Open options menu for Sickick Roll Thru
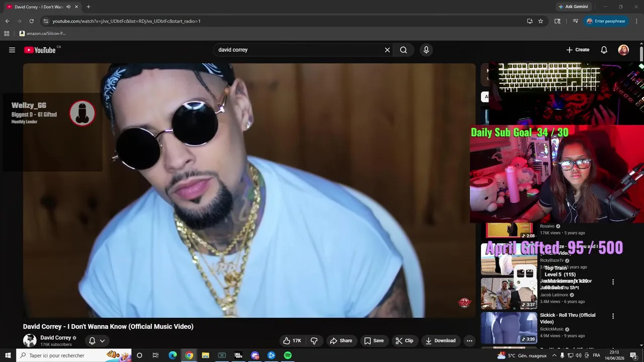Image resolution: width=644 pixels, height=362 pixels. pos(613,316)
